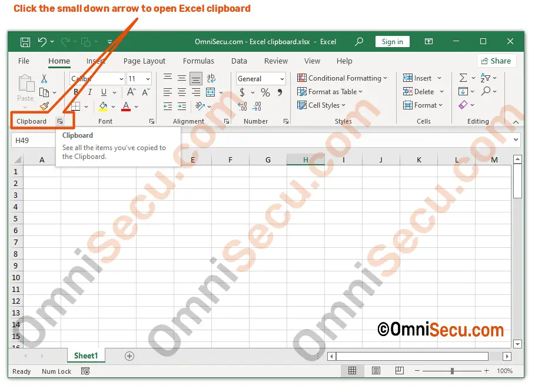Viewport: 535px width, 392px height.
Task: Decrease font size with the smaller A
Action: coord(146,92)
